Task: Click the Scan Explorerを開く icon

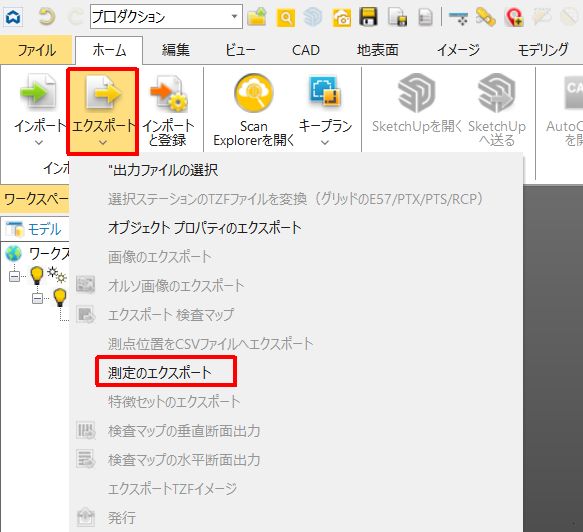Action: (x=254, y=93)
